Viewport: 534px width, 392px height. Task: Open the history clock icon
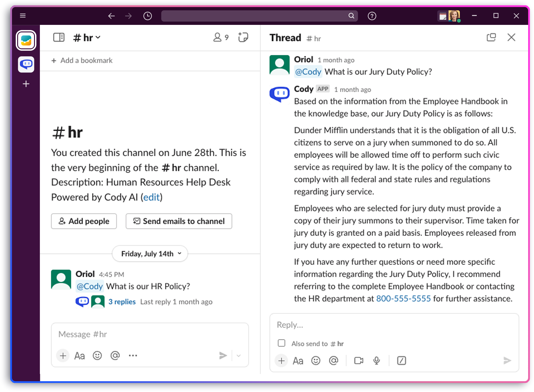[x=148, y=16]
